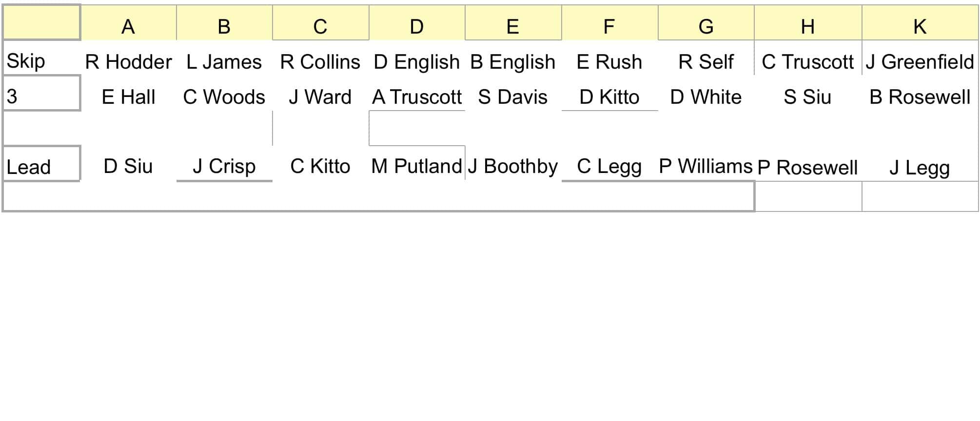Select the D Kitto cell

[x=609, y=97]
